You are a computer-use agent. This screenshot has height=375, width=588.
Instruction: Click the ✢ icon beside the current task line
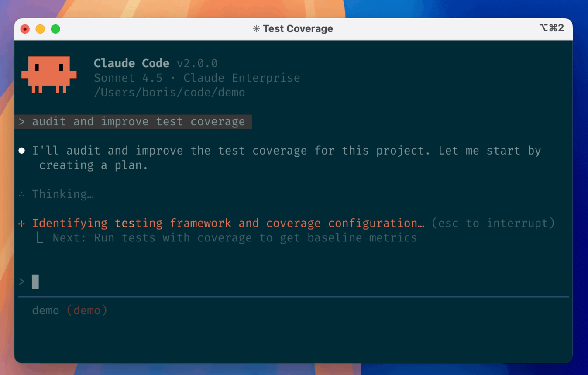[x=22, y=223]
